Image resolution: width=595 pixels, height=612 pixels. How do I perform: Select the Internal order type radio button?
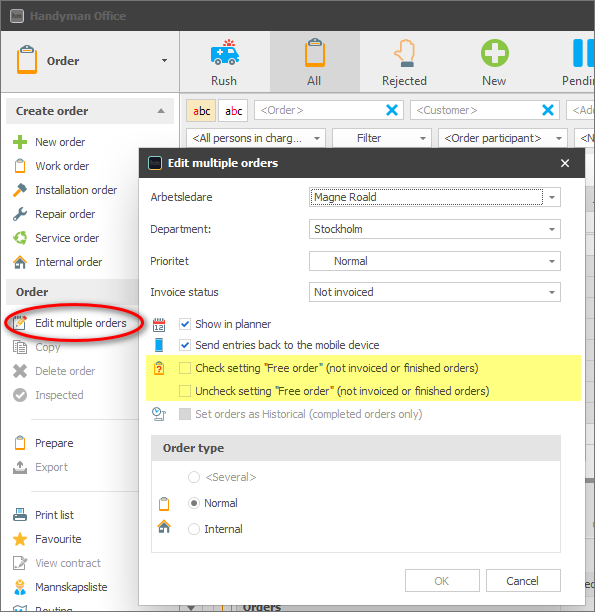(194, 529)
